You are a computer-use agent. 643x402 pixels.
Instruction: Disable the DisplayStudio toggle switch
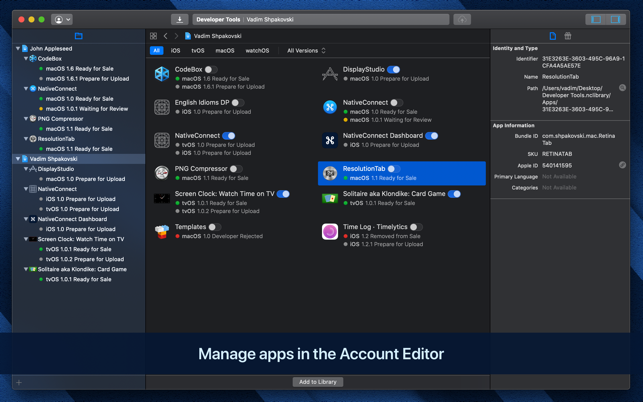393,70
